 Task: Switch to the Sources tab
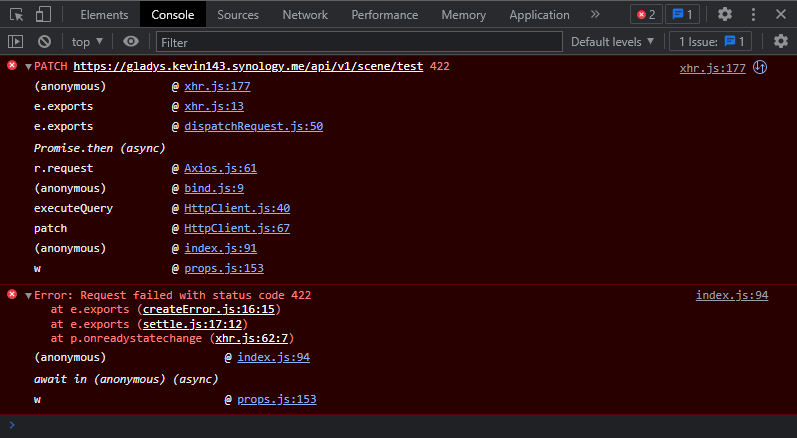coord(237,15)
